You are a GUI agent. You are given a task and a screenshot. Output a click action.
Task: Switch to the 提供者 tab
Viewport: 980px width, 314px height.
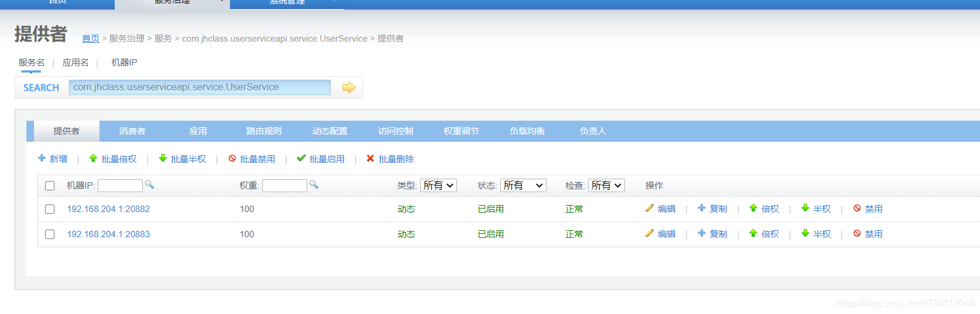tap(66, 131)
